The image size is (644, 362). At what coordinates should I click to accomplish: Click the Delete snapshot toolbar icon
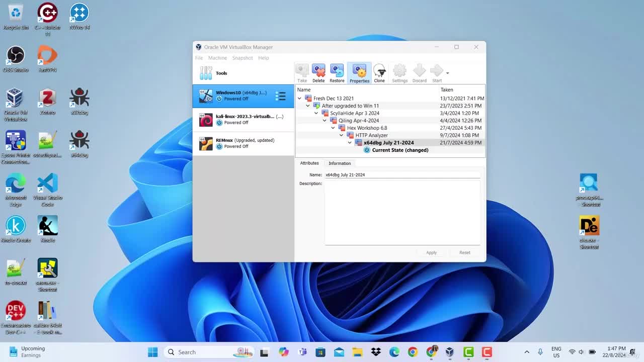tap(318, 73)
